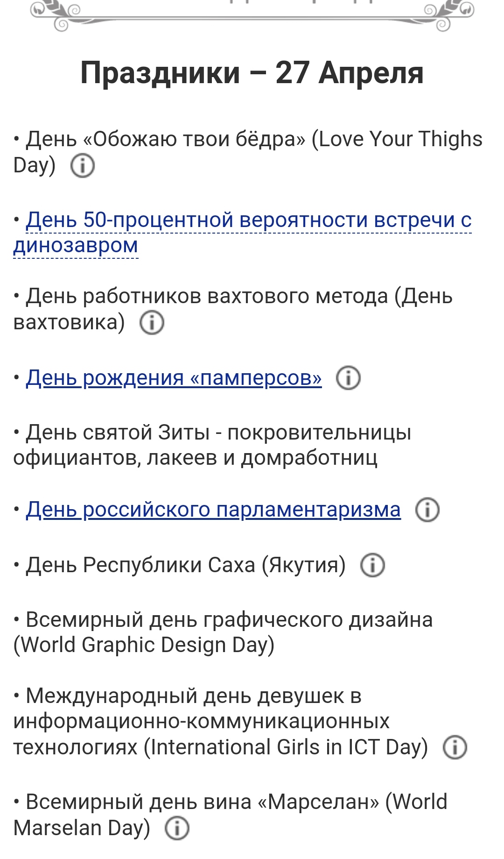View info icon for World Marselan Day
Viewport: 504px width, 859px height.
(x=177, y=828)
